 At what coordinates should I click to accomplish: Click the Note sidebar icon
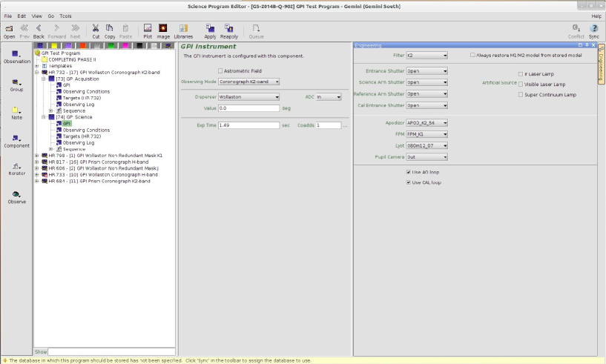pyautogui.click(x=16, y=113)
